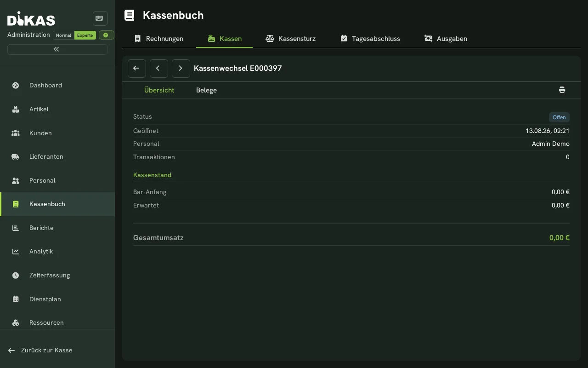
Task: Click the Admin Demo personnel value
Action: pyautogui.click(x=550, y=144)
